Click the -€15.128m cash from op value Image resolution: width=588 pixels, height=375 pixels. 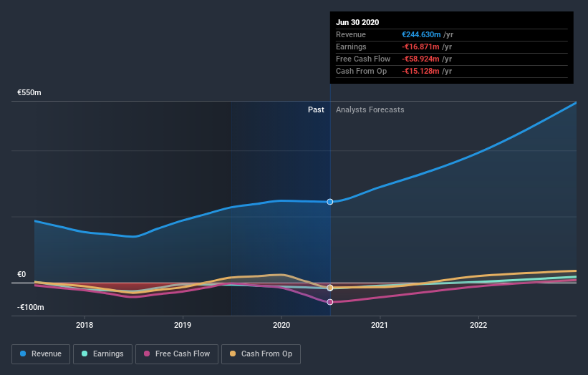tap(420, 71)
